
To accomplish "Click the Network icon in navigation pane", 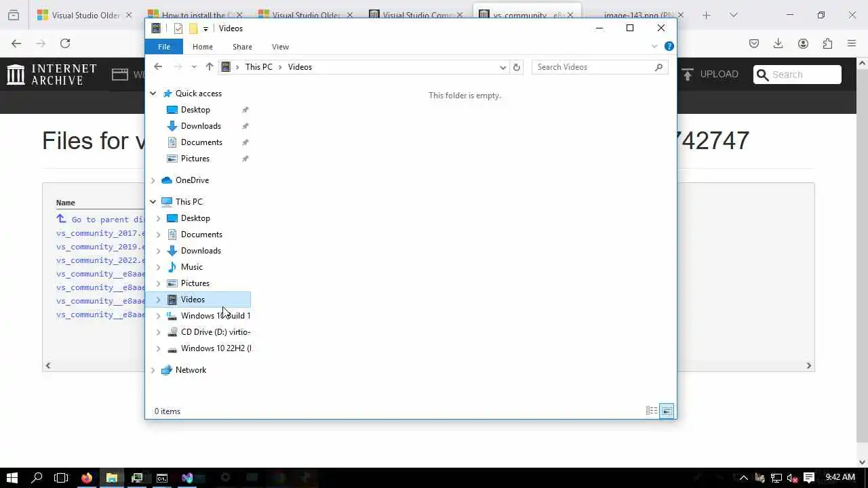I will point(167,370).
